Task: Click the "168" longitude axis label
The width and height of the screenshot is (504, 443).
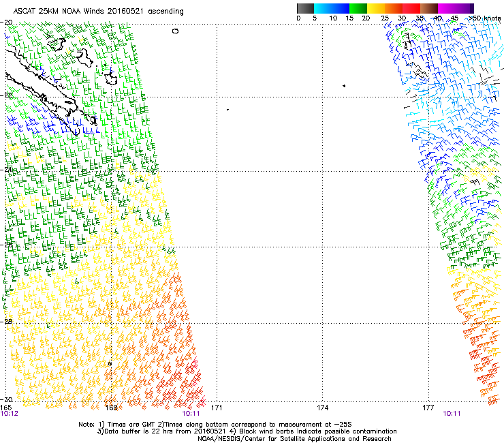Action: 112,408
